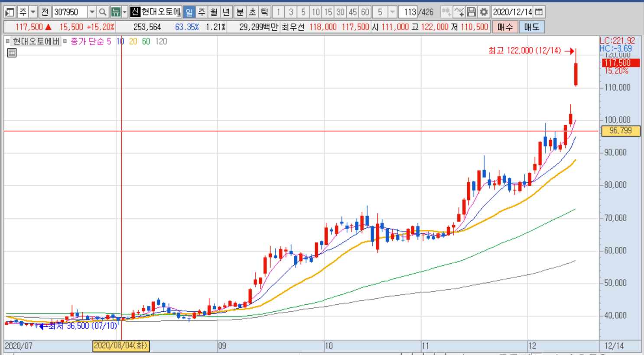
Task: Click the red 117,500 price tag on axis
Action: (x=621, y=63)
